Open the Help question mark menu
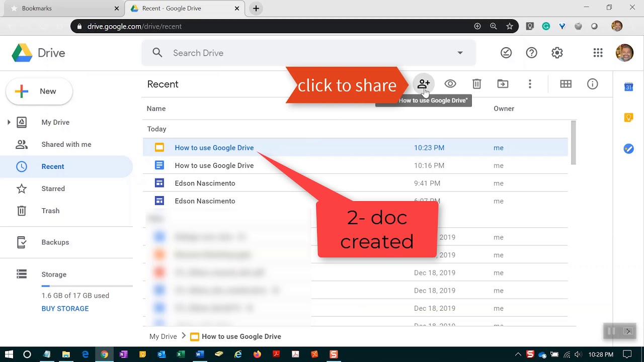 tap(531, 53)
